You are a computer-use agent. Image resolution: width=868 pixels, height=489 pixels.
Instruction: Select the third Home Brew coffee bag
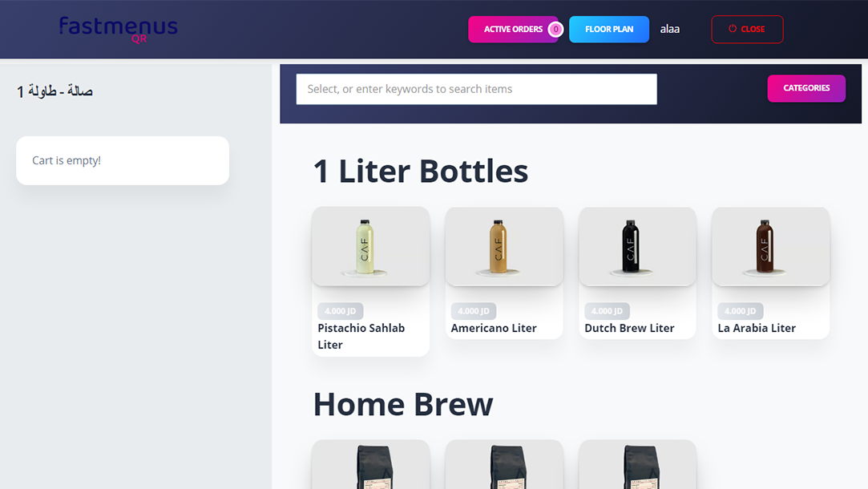point(638,465)
